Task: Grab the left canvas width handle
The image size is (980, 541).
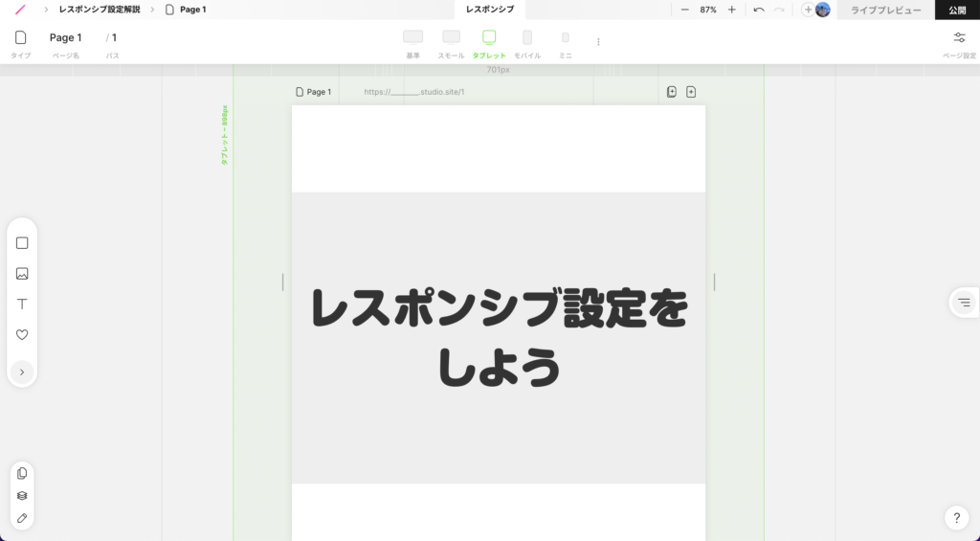Action: 282,282
